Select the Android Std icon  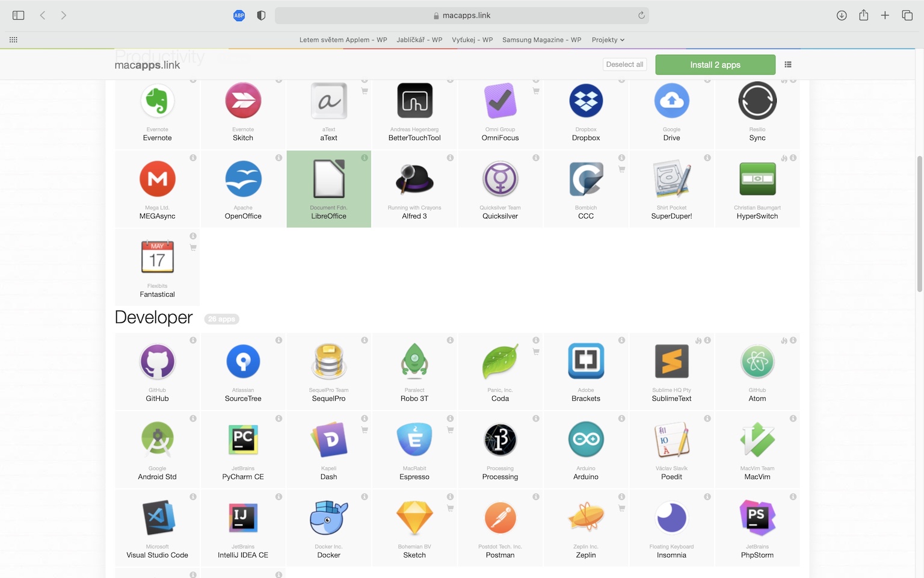[x=157, y=440]
